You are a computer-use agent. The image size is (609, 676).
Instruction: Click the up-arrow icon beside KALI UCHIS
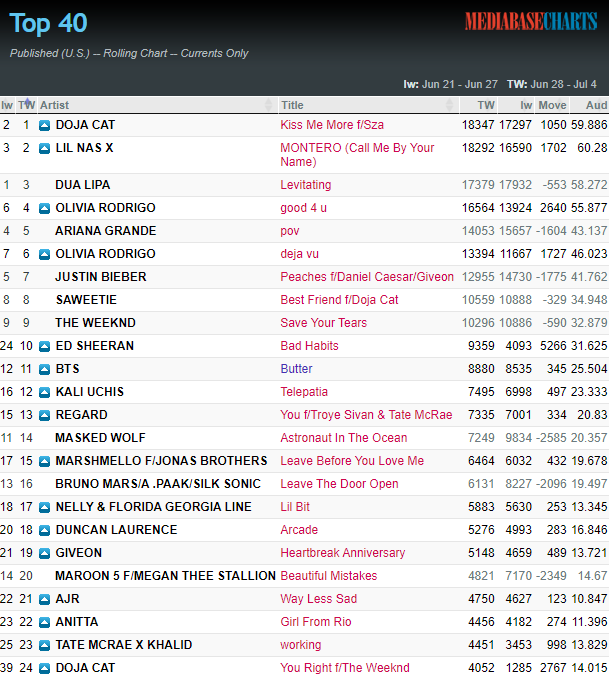(44, 393)
